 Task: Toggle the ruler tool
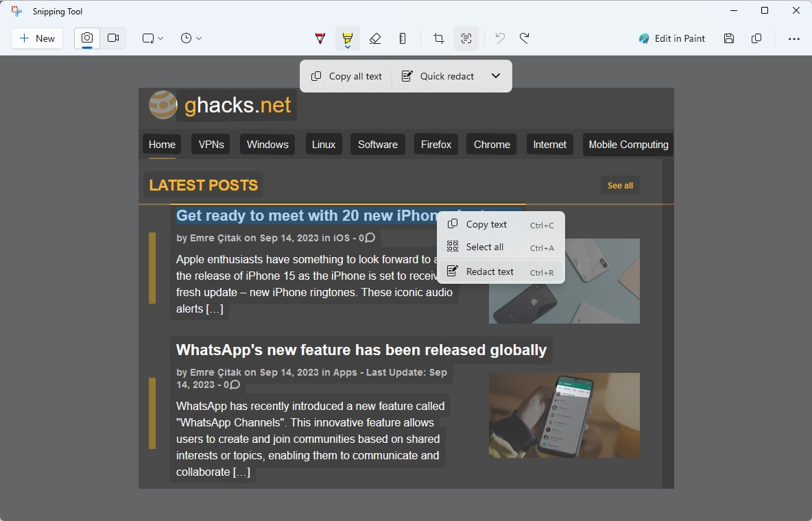pyautogui.click(x=403, y=38)
